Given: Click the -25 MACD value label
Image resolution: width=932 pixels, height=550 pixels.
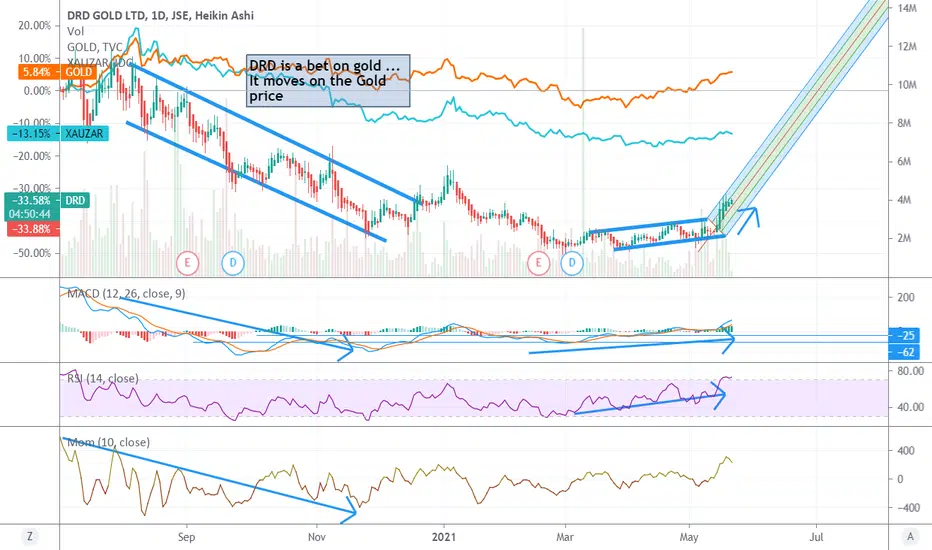Looking at the screenshot, I should [904, 335].
